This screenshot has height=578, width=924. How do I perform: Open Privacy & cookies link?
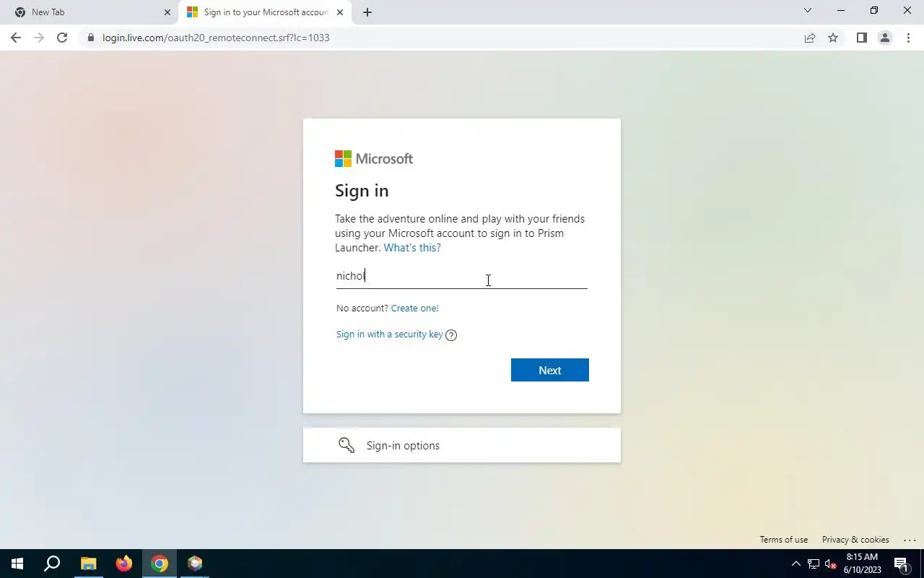(855, 540)
